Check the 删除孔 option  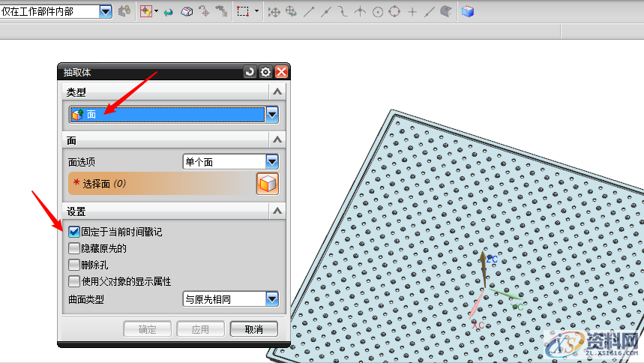(x=73, y=265)
